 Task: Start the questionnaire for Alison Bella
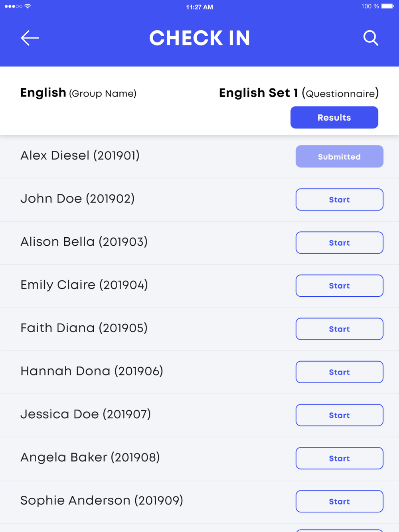coord(339,243)
